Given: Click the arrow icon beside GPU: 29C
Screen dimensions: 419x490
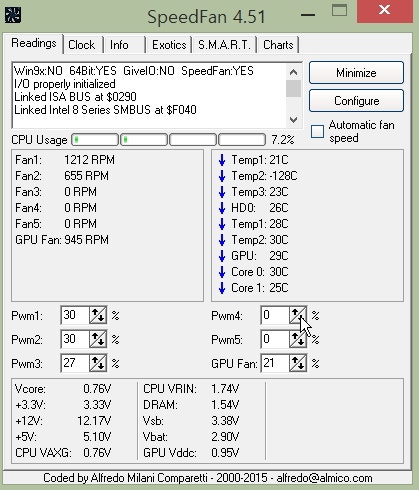Looking at the screenshot, I should [222, 256].
